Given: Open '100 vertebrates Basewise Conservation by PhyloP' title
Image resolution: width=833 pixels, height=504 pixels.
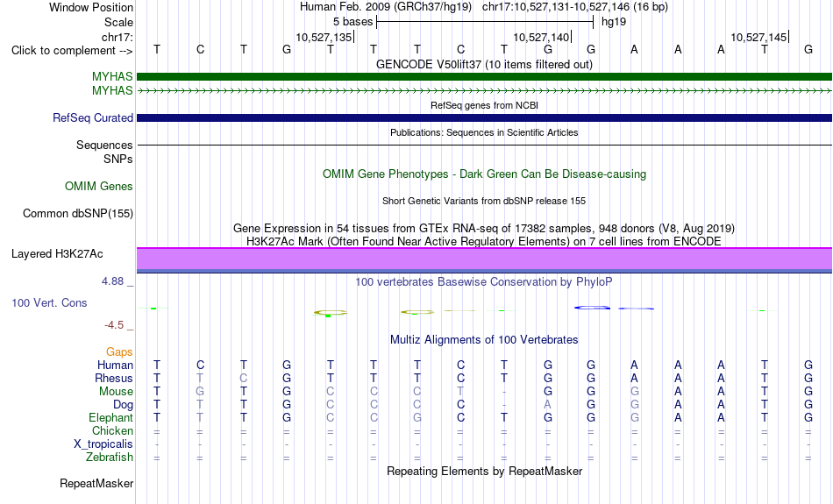Looking at the screenshot, I should [x=484, y=282].
